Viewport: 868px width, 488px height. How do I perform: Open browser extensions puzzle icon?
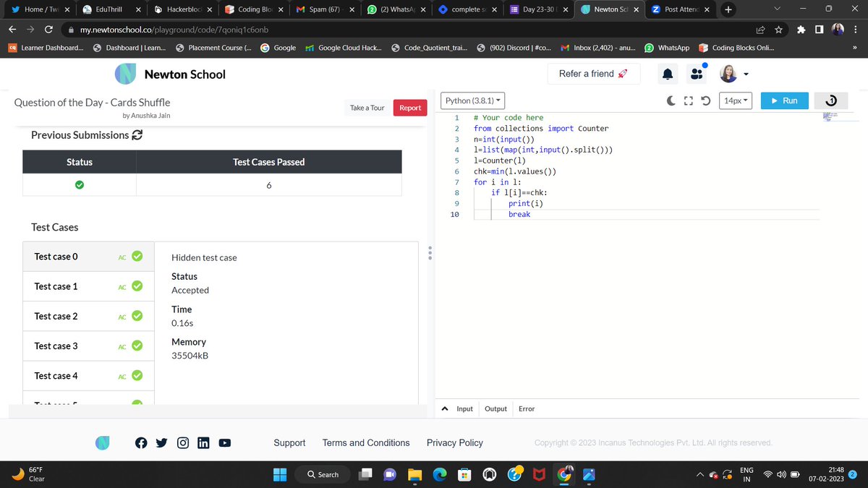801,30
